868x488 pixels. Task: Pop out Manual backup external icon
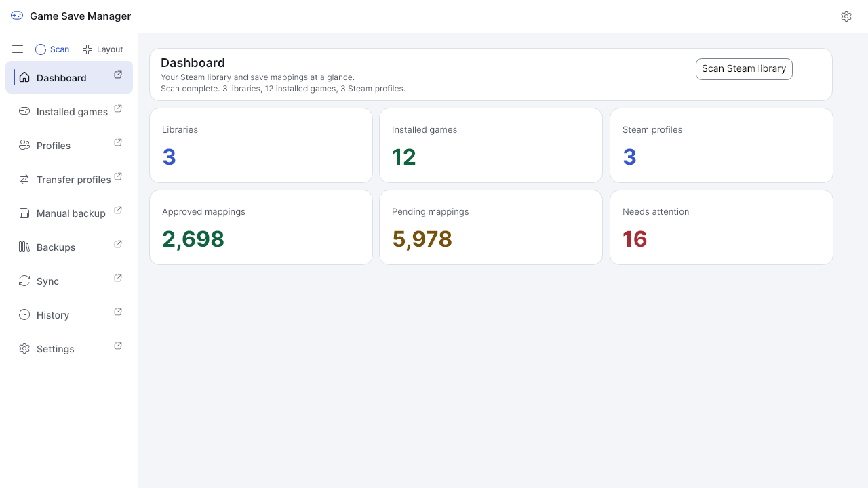(118, 210)
